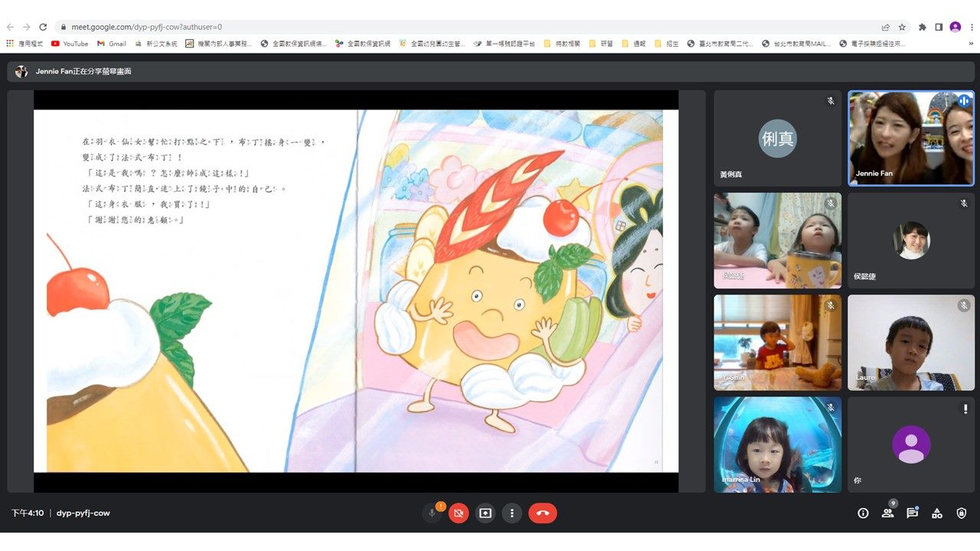980x551 pixels.
Task: Open the three-dot more options menu
Action: pyautogui.click(x=512, y=514)
